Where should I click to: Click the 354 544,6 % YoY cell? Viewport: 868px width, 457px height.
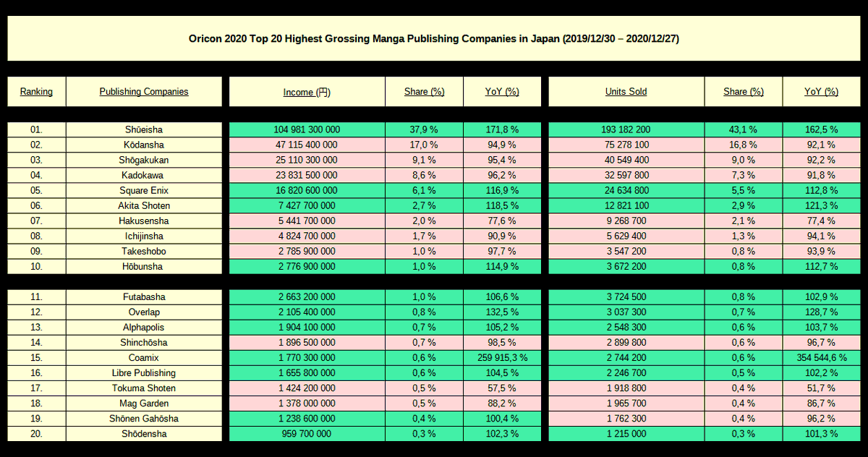(x=822, y=358)
